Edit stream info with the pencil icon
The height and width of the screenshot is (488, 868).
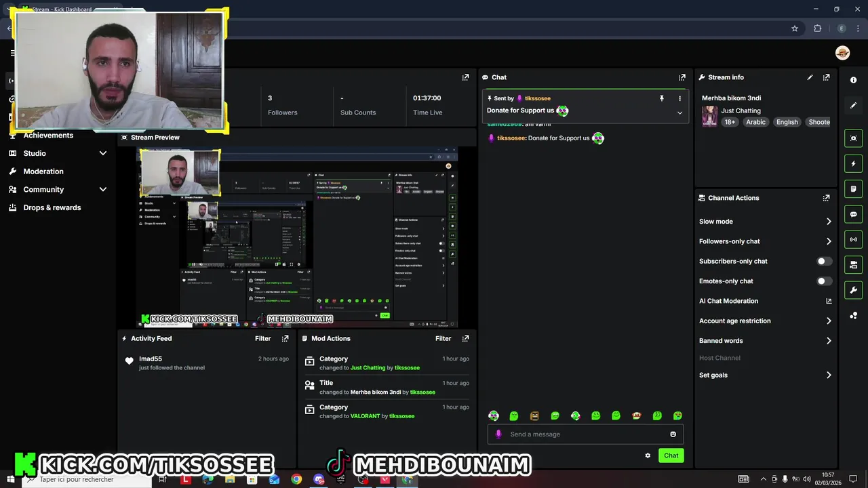[x=810, y=77]
